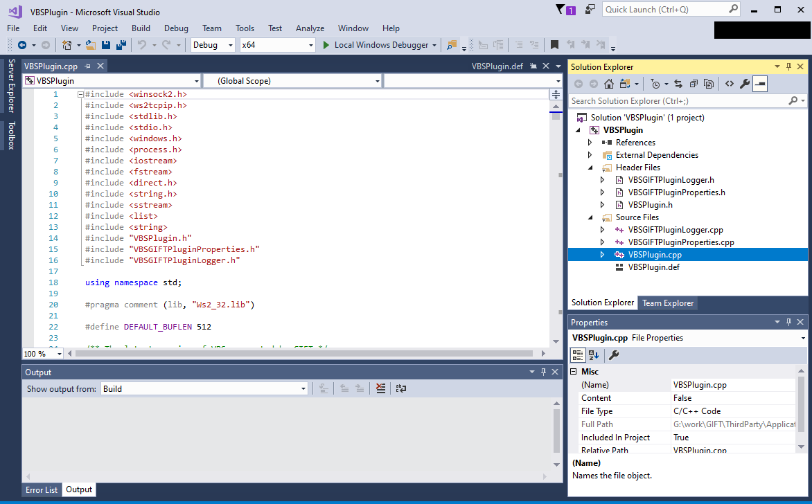Screen dimensions: 812x504
Task: Open the notifications flag icon
Action: click(x=565, y=10)
